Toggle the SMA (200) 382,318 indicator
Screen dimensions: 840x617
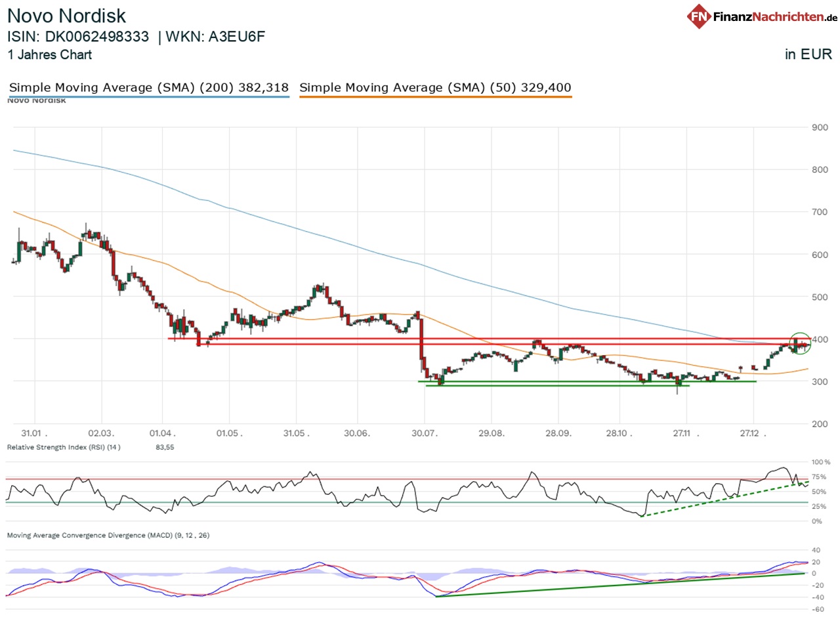coord(148,87)
